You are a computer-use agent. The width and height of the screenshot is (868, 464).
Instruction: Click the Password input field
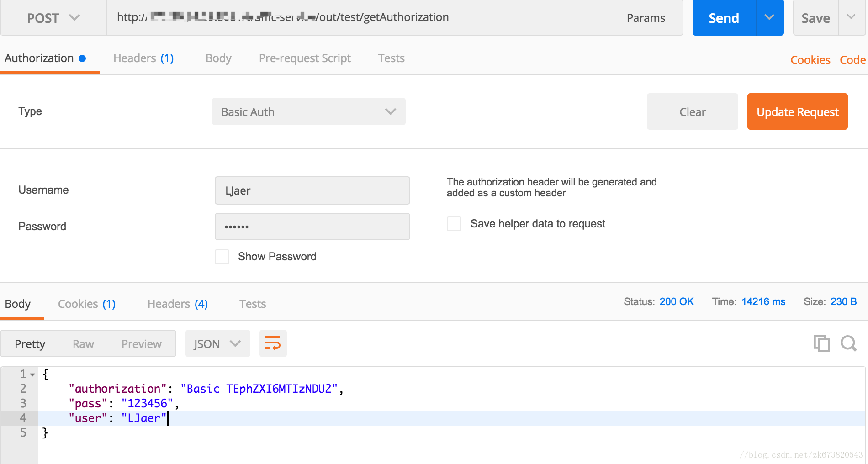pyautogui.click(x=312, y=227)
